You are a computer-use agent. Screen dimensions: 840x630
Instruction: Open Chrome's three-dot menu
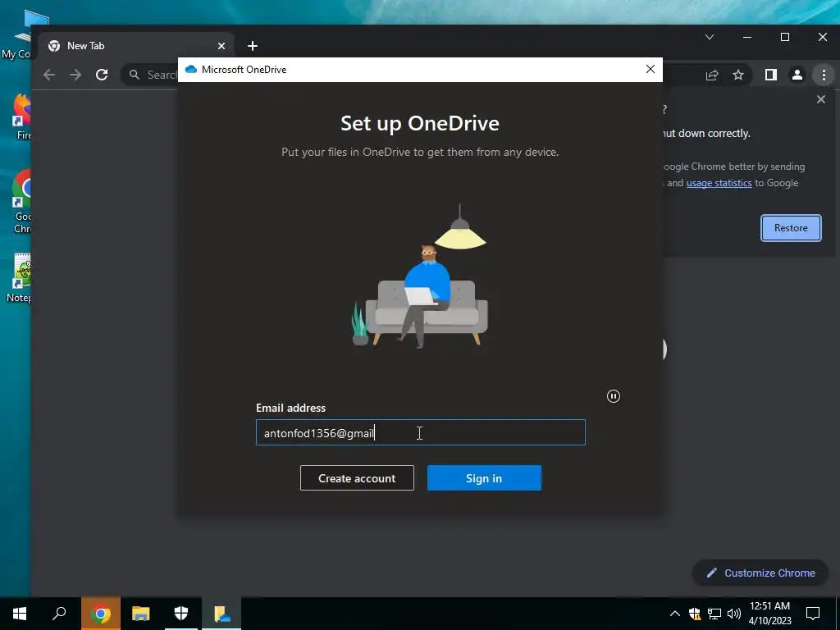point(824,75)
